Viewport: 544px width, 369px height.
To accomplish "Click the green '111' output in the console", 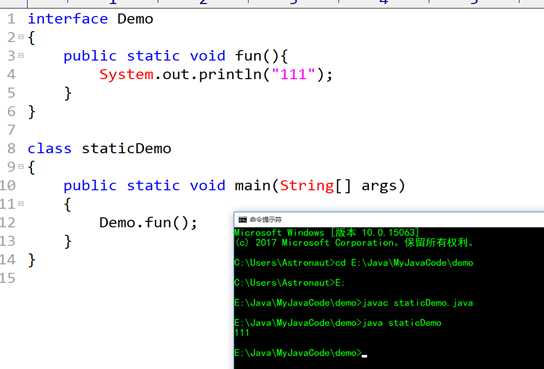I will [242, 333].
